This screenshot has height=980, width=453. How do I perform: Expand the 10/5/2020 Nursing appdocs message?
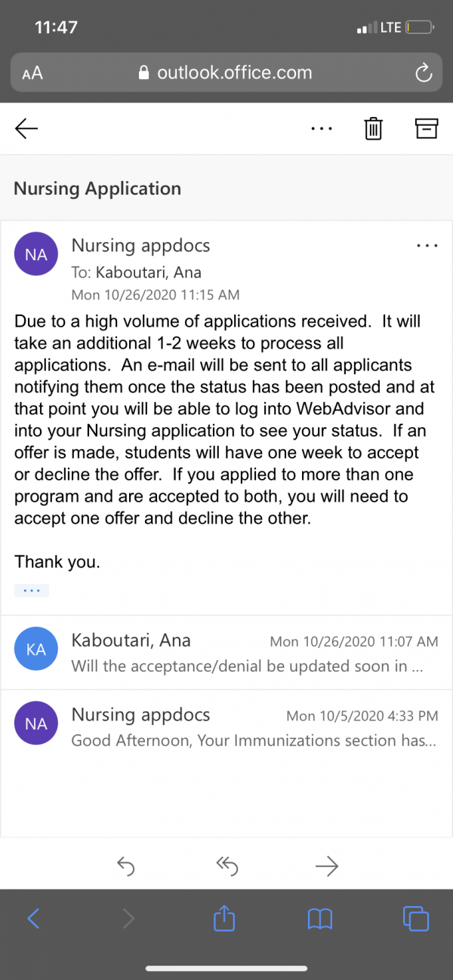pyautogui.click(x=226, y=727)
